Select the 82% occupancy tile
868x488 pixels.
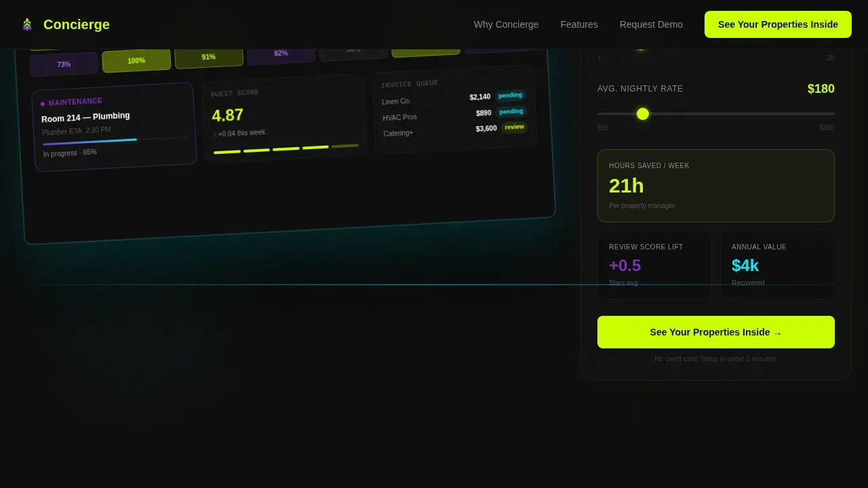281,54
